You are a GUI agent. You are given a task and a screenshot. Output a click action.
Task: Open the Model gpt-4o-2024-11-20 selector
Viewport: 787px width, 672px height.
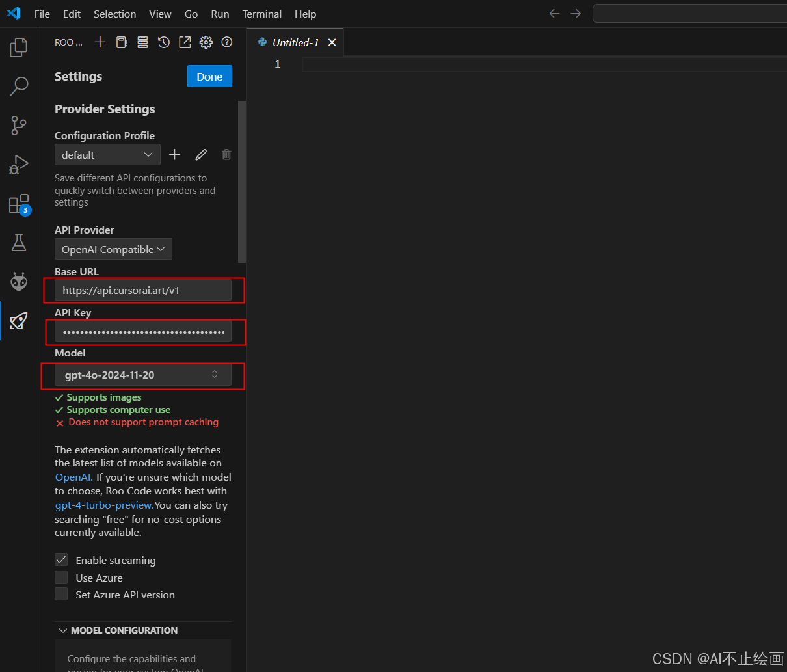142,375
